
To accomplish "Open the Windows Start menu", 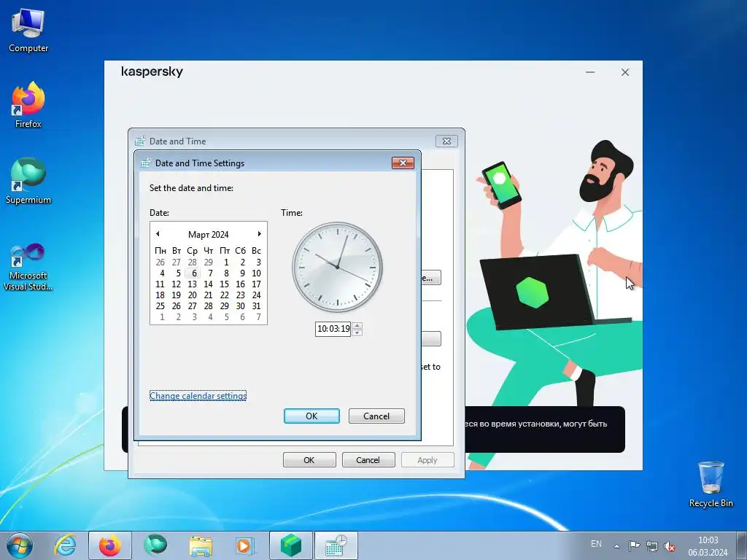I will pyautogui.click(x=20, y=545).
